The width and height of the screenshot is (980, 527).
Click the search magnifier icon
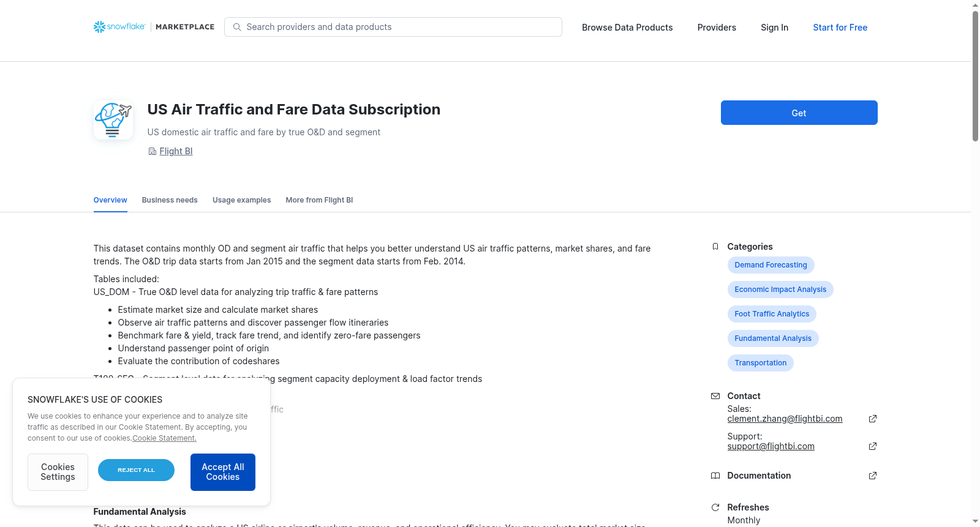(237, 27)
